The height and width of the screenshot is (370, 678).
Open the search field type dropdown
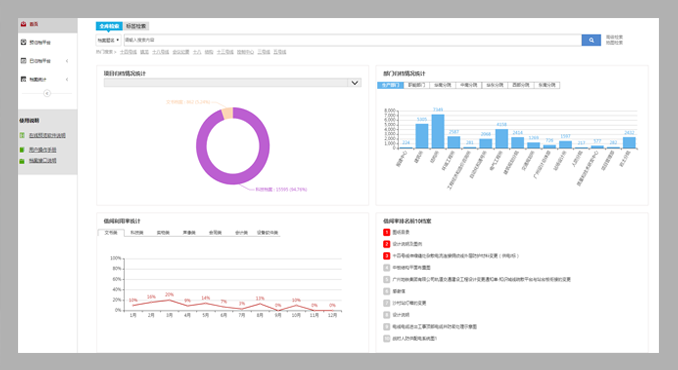pos(108,40)
